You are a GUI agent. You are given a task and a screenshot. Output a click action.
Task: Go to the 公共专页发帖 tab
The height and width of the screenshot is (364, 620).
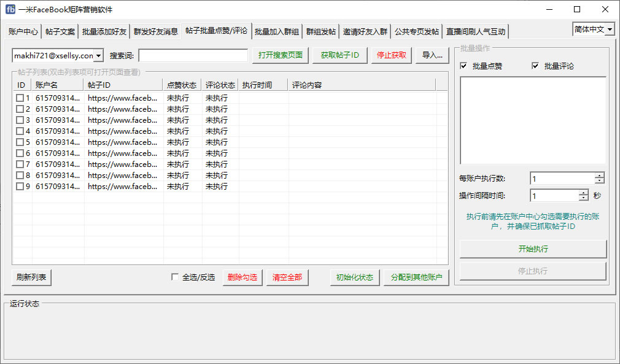tap(416, 32)
